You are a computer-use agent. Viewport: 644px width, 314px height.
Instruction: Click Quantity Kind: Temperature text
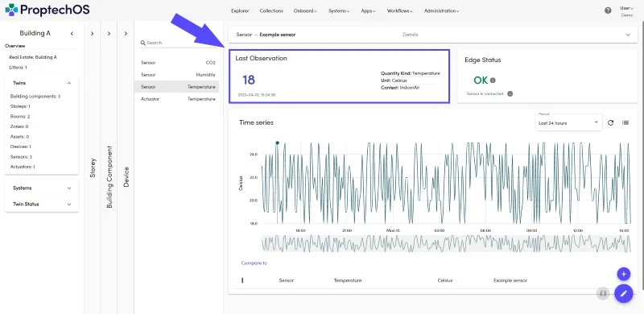pyautogui.click(x=411, y=73)
